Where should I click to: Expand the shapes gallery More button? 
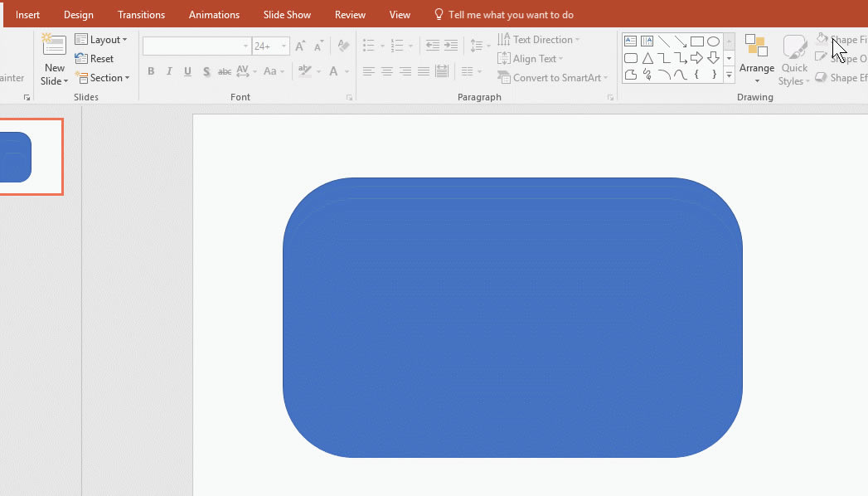(729, 75)
